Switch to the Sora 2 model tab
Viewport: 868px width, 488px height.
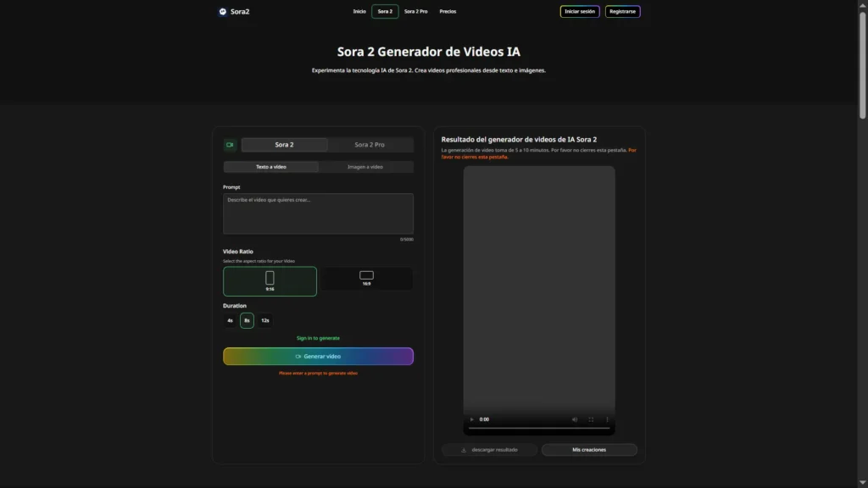pos(284,145)
